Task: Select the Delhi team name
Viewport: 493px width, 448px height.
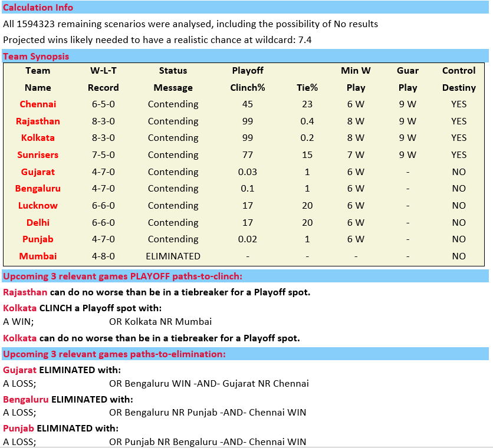Action: pyautogui.click(x=38, y=222)
